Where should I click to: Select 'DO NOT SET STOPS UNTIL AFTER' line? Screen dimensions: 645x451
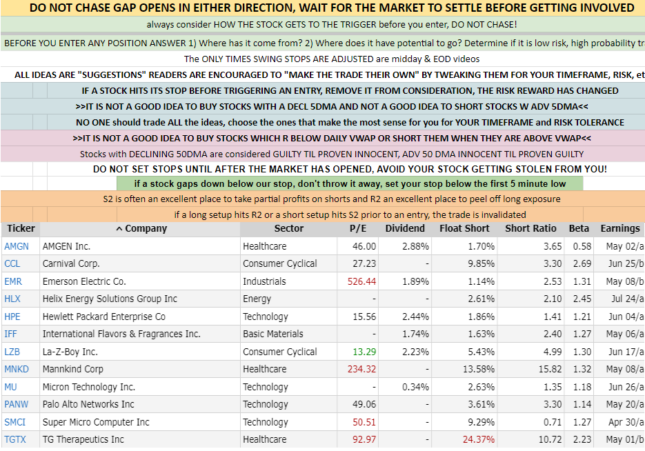click(350, 169)
